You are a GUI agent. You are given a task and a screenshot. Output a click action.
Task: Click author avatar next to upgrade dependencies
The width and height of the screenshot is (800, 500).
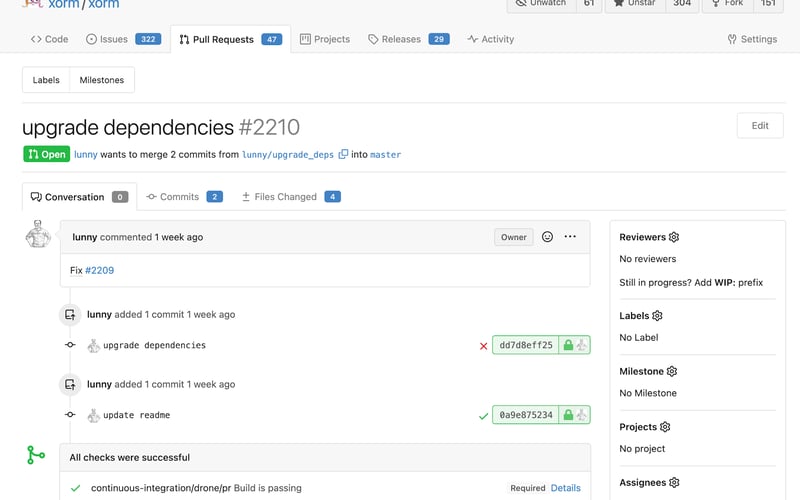93,346
